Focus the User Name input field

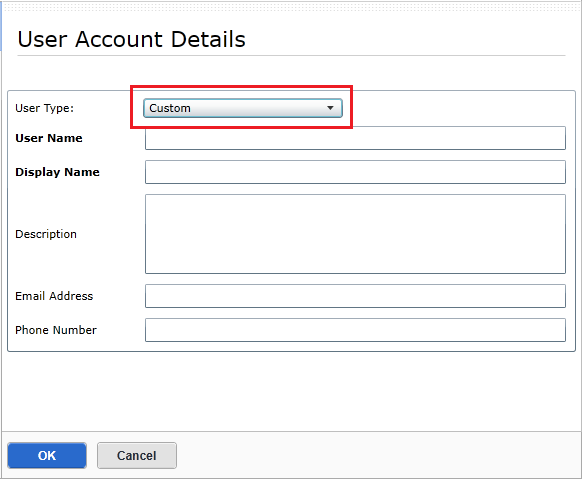tap(355, 138)
